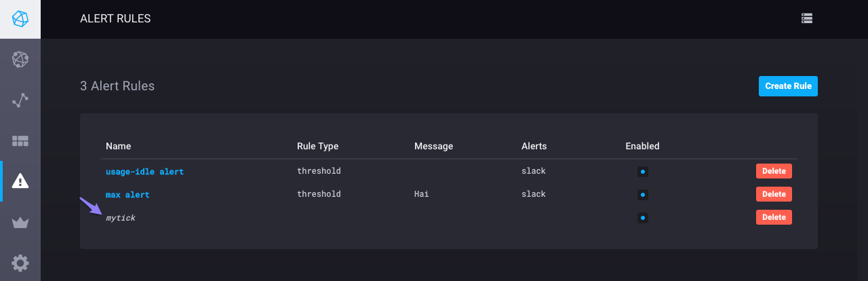Delete the mytick rule

tap(774, 217)
